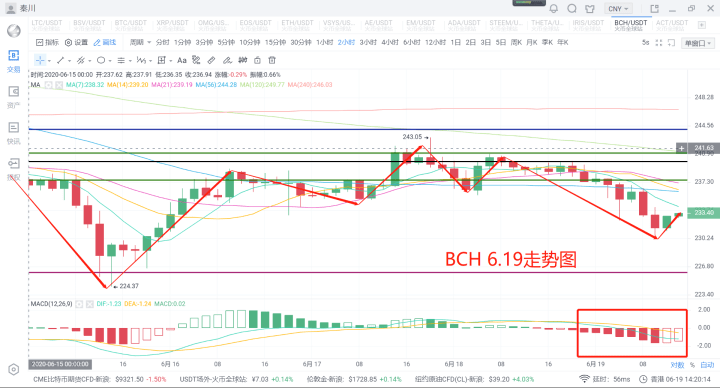This screenshot has height=388, width=720.
Task: Expand horizontal lines tool dropdown arrow
Action: (130, 61)
